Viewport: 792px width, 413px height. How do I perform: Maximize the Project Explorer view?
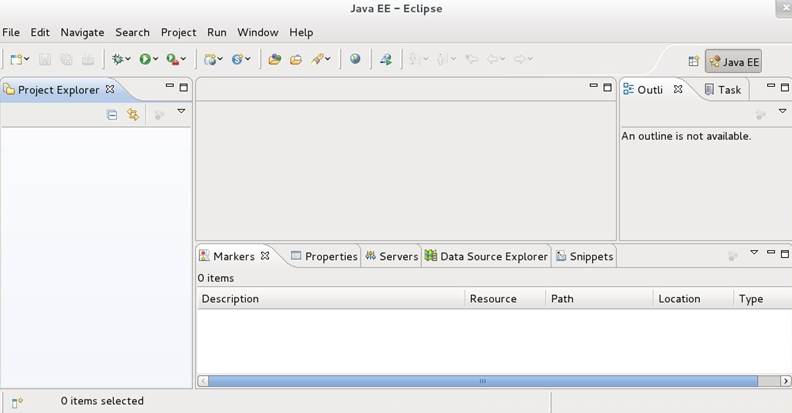click(184, 87)
